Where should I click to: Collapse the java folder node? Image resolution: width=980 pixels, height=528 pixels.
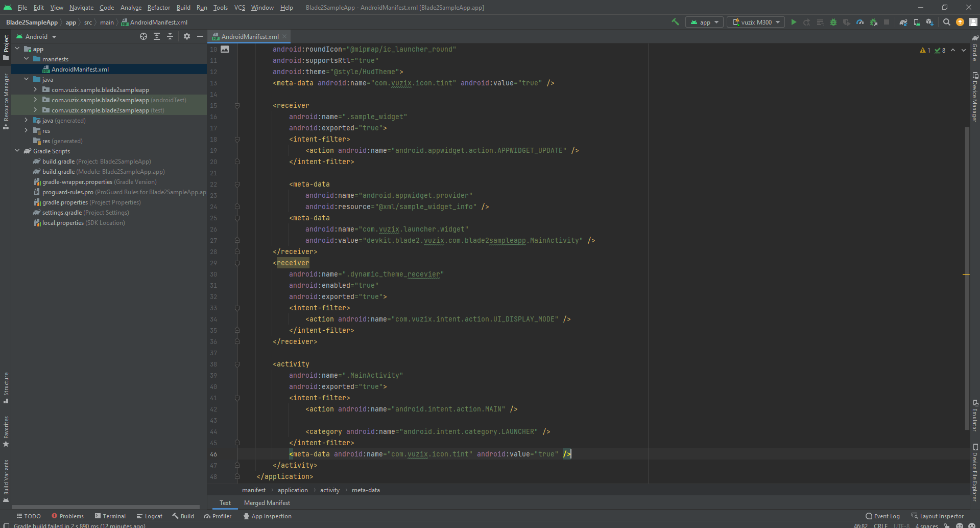pyautogui.click(x=26, y=79)
